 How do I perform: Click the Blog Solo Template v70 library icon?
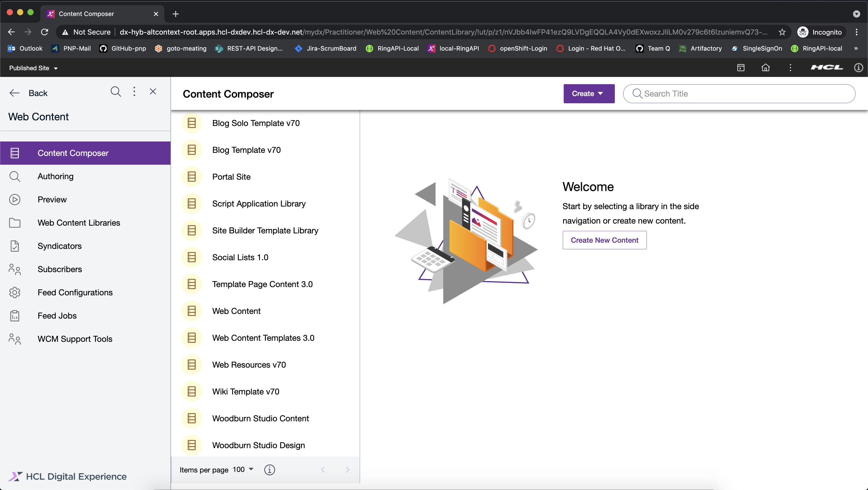tap(191, 123)
